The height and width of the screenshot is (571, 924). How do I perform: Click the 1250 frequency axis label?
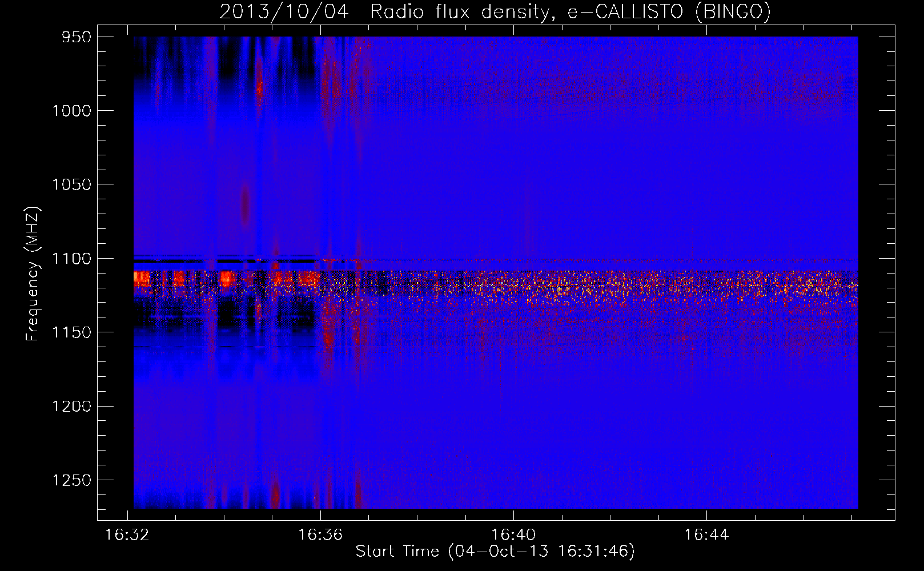[x=71, y=480]
